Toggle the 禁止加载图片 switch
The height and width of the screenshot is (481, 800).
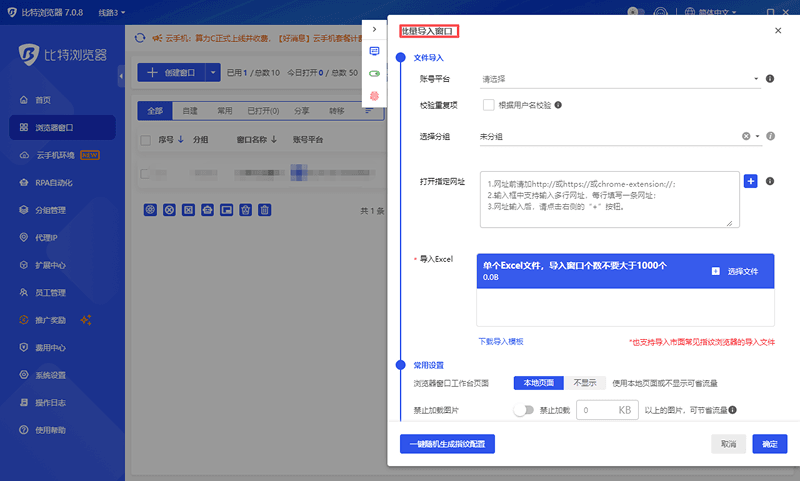[x=523, y=410]
